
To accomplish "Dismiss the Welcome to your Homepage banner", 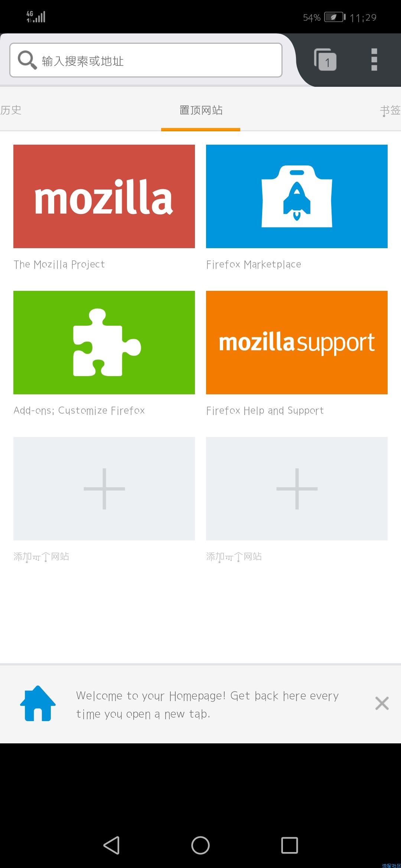I will [x=382, y=703].
